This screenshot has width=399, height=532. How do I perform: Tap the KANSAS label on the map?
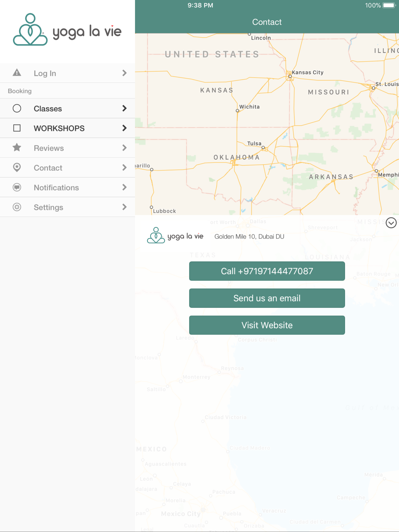217,90
